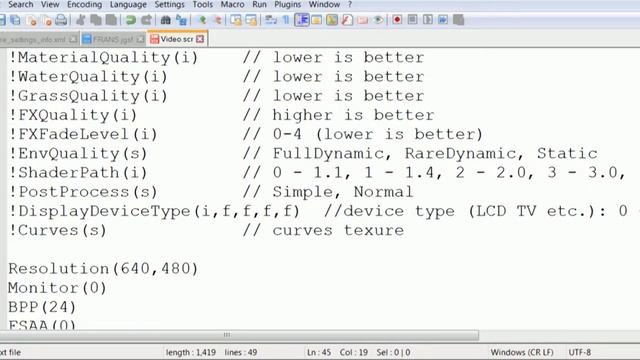
Task: Close the settings_info.xml tab
Action: [x=73, y=39]
